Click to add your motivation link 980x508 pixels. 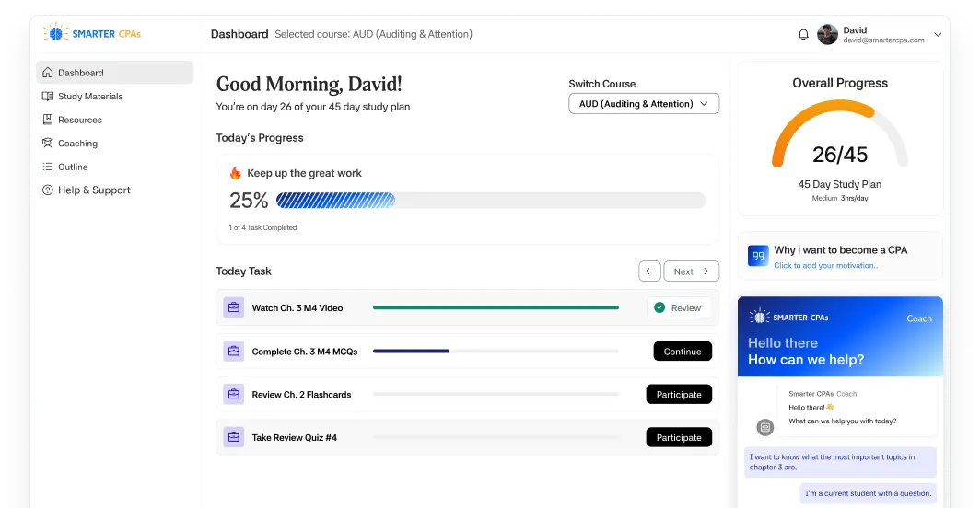[x=825, y=266]
